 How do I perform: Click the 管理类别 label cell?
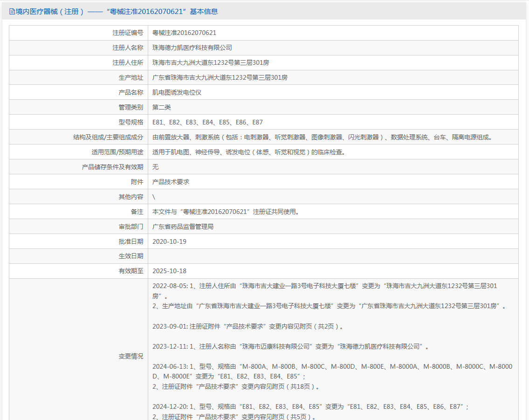pyautogui.click(x=79, y=107)
